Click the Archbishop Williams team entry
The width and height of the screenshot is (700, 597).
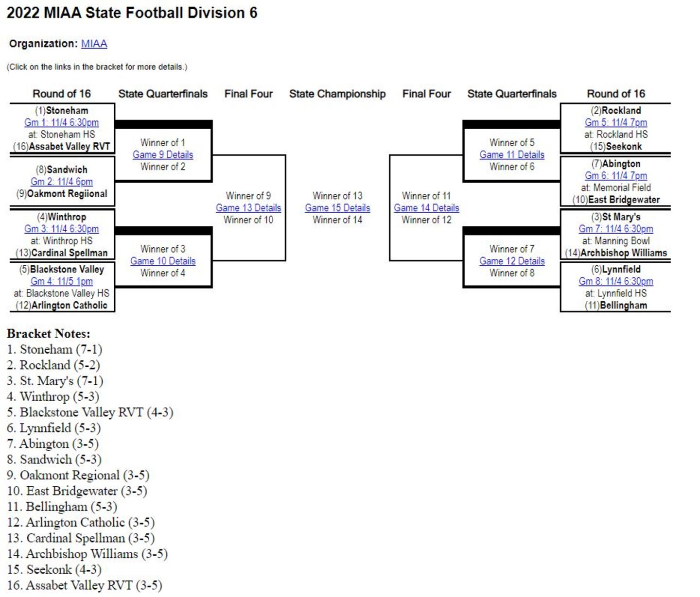(623, 253)
